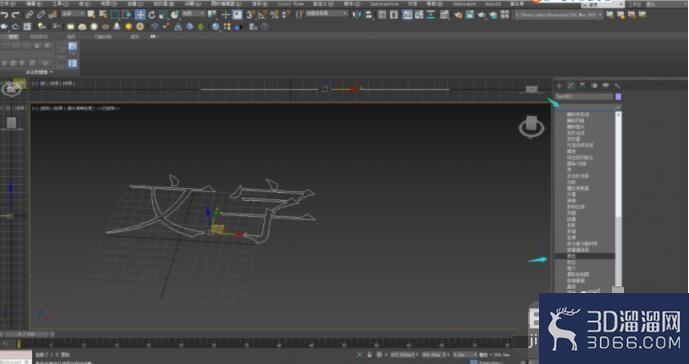Open the Reference Coordinate System dropdown
The height and width of the screenshot is (364, 689).
(193, 14)
